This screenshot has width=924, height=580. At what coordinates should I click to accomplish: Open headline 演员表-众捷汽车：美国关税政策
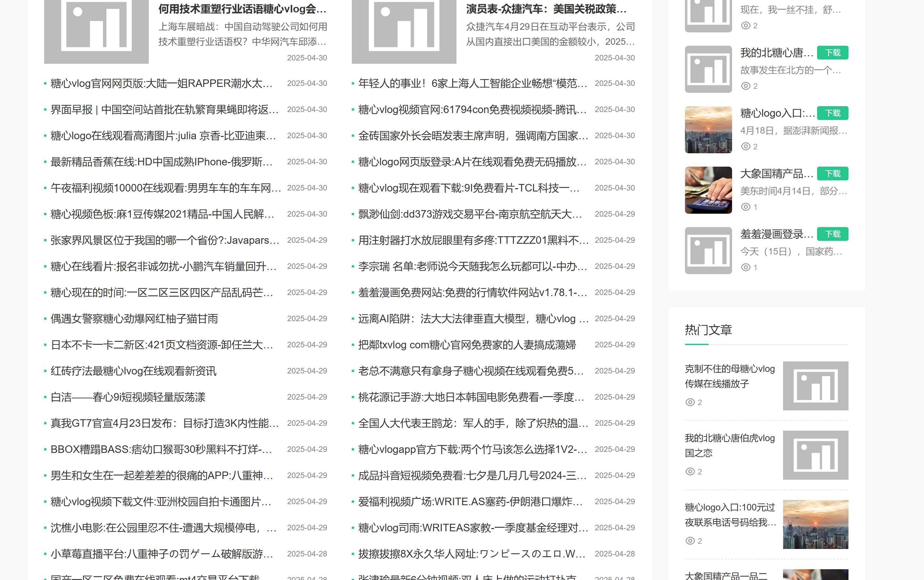[546, 9]
